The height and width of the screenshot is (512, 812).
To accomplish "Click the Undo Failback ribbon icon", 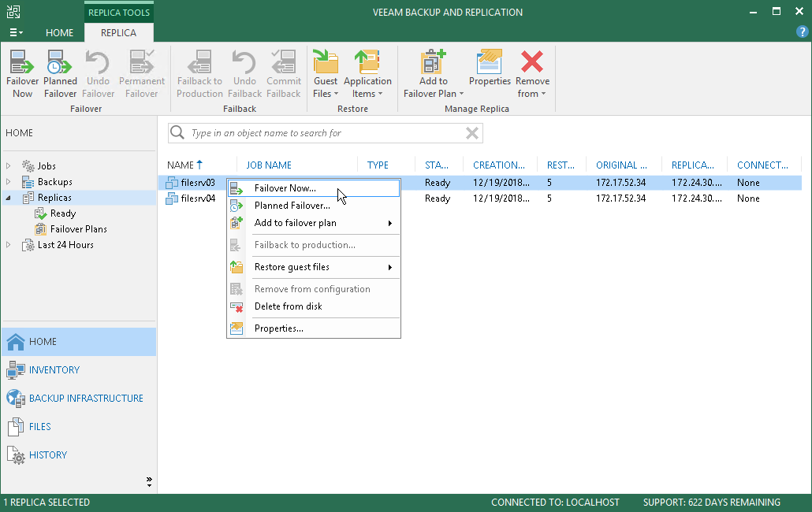I will pyautogui.click(x=244, y=73).
